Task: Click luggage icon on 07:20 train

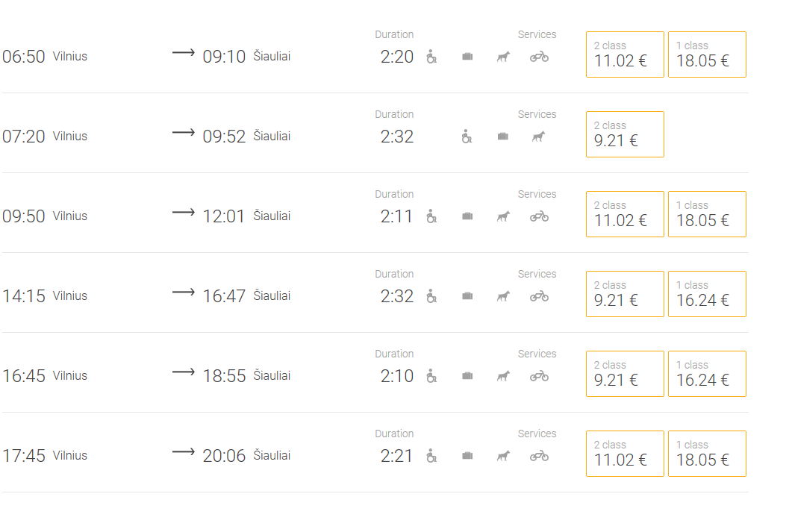Action: click(x=503, y=137)
